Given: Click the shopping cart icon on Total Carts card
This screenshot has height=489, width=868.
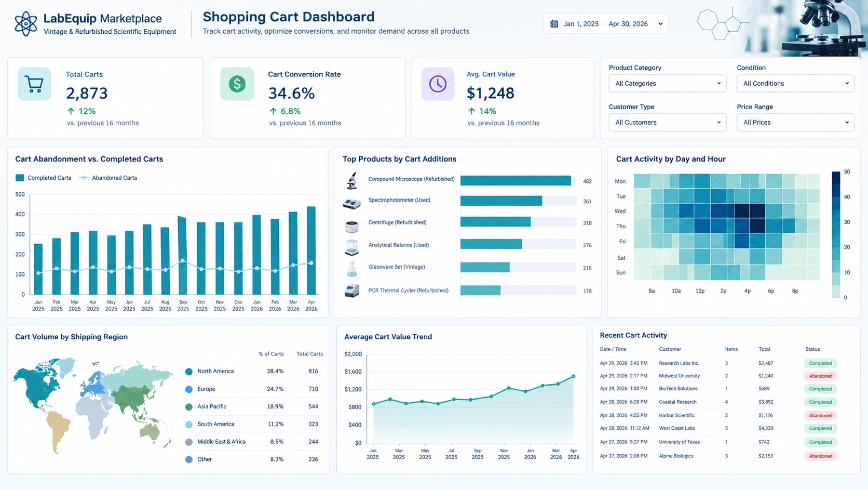Looking at the screenshot, I should click(x=34, y=84).
